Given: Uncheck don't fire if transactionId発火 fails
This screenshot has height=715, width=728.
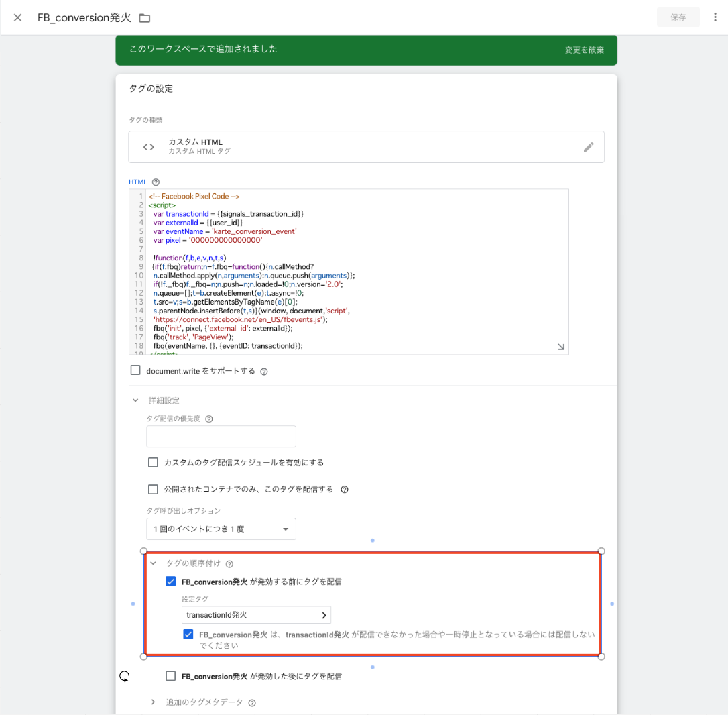Looking at the screenshot, I should (x=188, y=634).
